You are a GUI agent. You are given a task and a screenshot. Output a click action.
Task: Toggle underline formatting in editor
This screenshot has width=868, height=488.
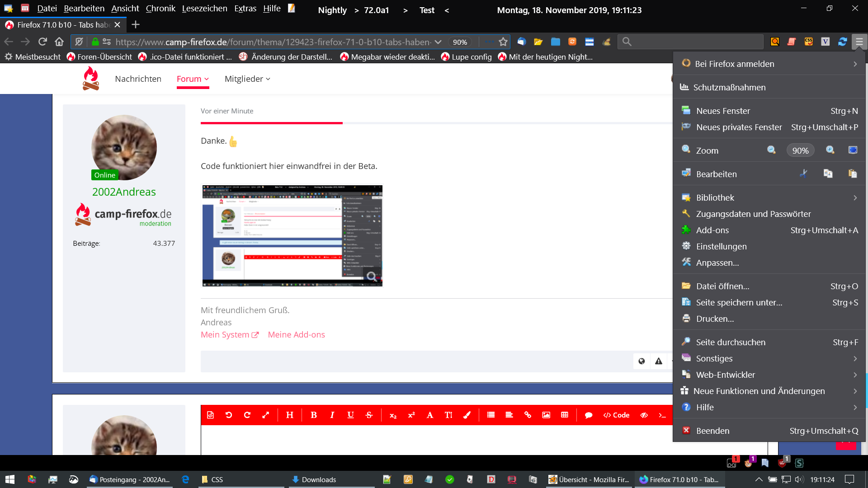point(350,415)
